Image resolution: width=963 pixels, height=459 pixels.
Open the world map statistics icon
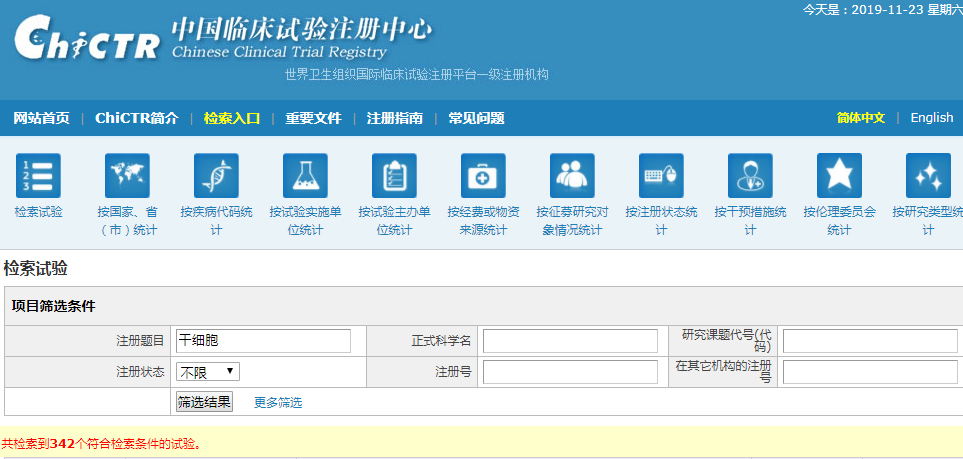coord(127,176)
